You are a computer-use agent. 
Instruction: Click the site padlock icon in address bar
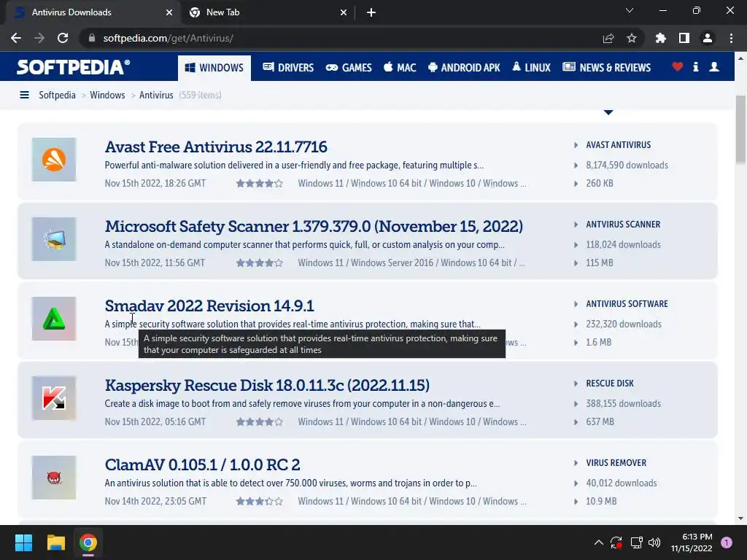click(92, 38)
